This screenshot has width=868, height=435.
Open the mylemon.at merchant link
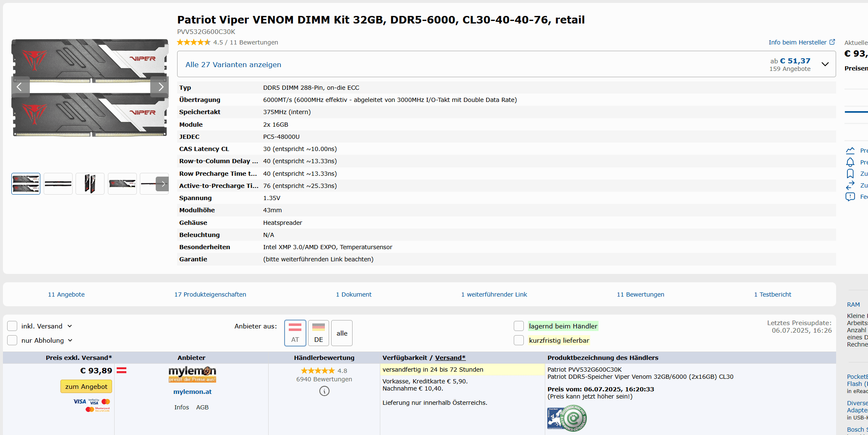click(x=192, y=392)
